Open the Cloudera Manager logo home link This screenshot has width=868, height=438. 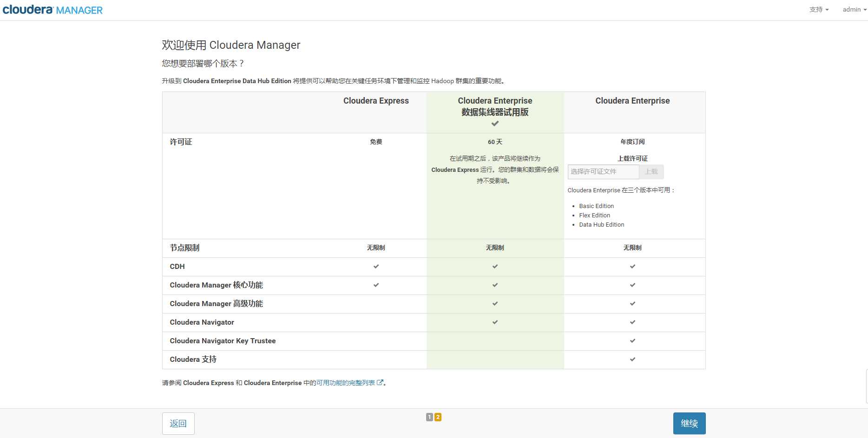click(x=53, y=10)
